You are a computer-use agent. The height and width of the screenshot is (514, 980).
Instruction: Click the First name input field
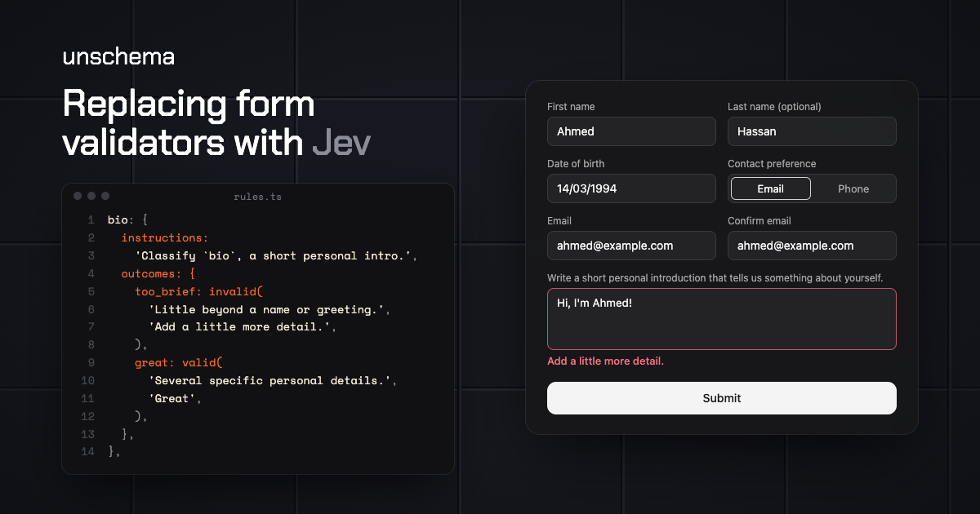point(631,131)
